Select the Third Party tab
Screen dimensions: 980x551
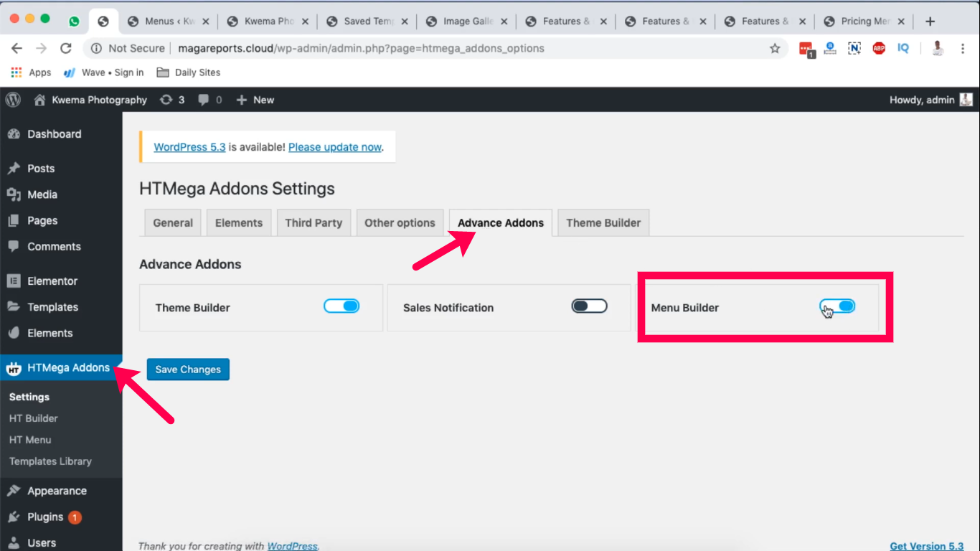click(314, 222)
